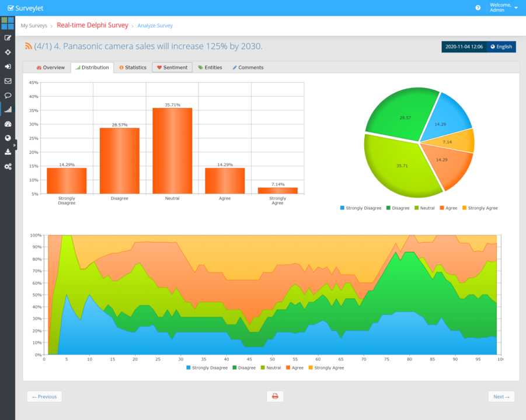
Task: Expand the sidebar with the double-chevron handle
Action: pyautogui.click(x=15, y=145)
